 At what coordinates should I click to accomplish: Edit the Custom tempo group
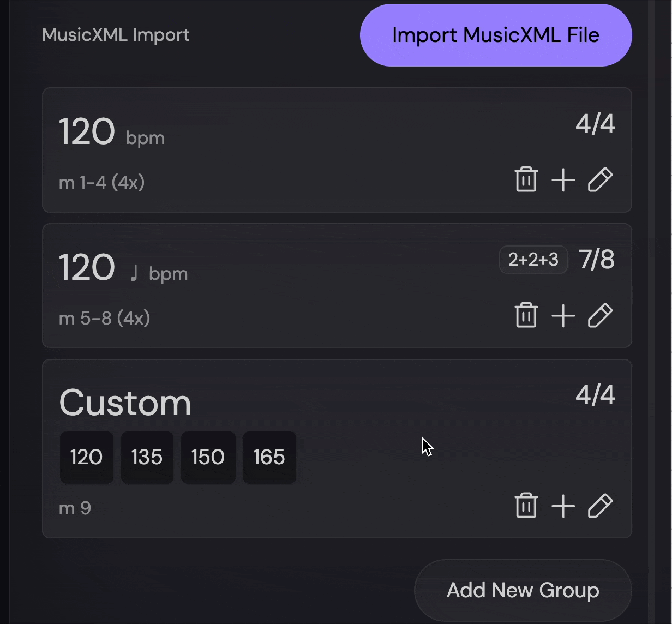599,506
